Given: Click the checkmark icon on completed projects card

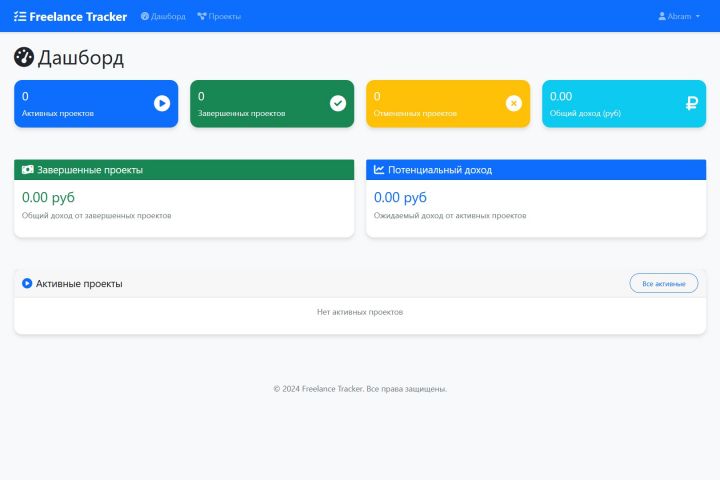Looking at the screenshot, I should [338, 103].
